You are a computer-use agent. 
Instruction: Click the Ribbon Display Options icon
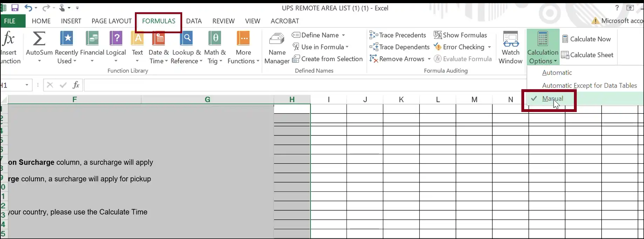[630, 8]
